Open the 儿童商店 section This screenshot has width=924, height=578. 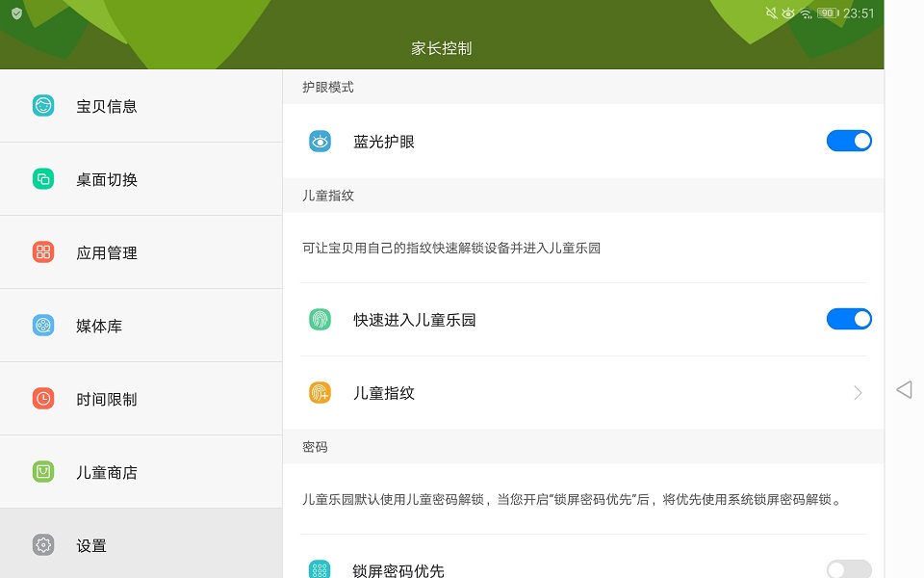pyautogui.click(x=141, y=472)
